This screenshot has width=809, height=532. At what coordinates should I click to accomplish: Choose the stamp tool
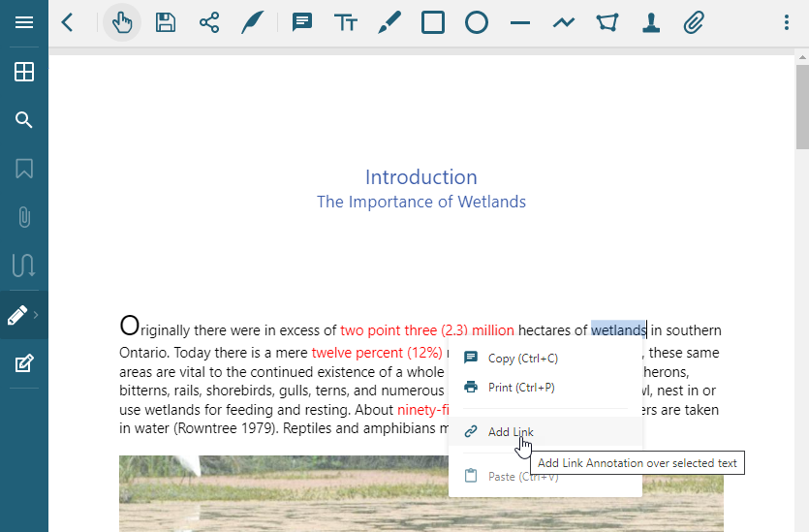click(651, 22)
